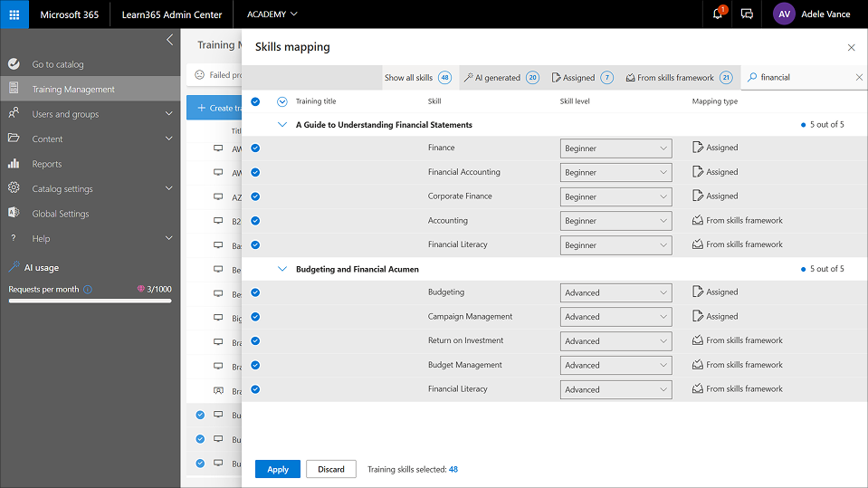This screenshot has width=868, height=488.
Task: Open the Microsoft 365 app launcher
Action: point(14,14)
